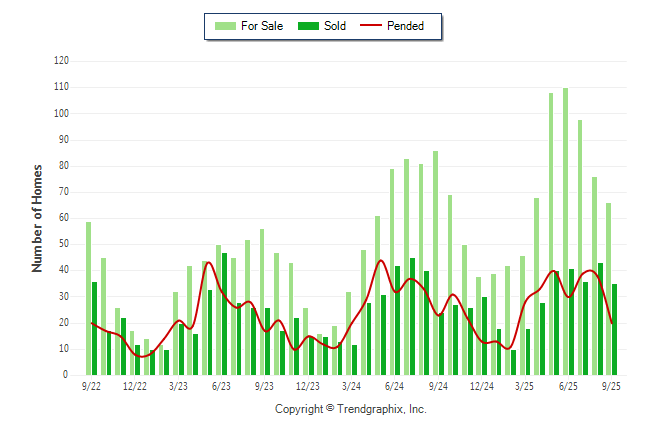Select the 9/22 x-axis date label
The height and width of the screenshot is (434, 646).
pyautogui.click(x=92, y=386)
